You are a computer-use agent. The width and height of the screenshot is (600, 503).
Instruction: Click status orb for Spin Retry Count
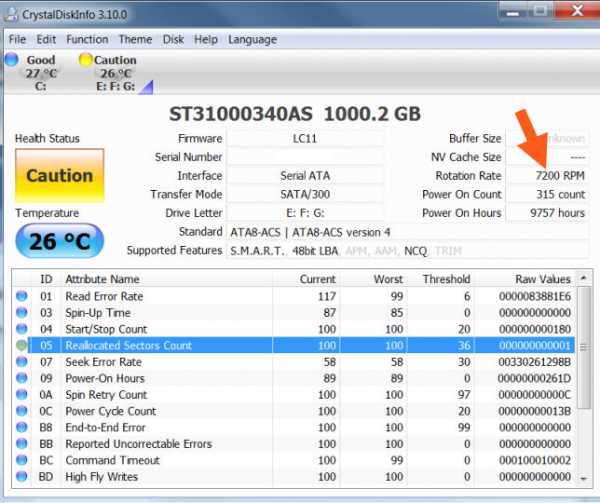(22, 395)
